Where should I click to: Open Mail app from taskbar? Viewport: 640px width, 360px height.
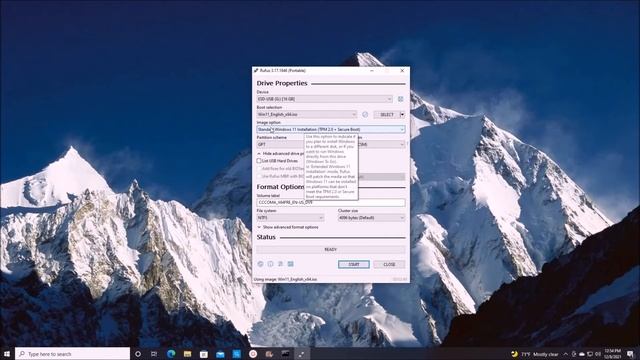pyautogui.click(x=220, y=354)
